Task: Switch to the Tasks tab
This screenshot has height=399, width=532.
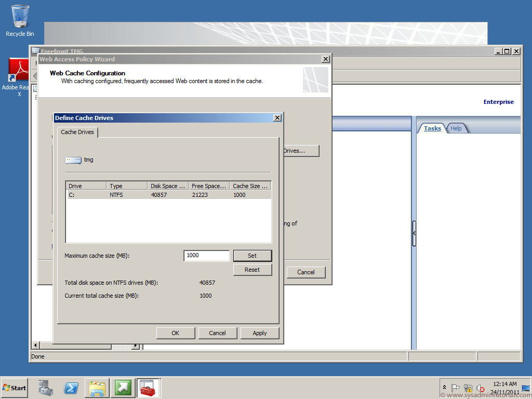Action: point(432,128)
